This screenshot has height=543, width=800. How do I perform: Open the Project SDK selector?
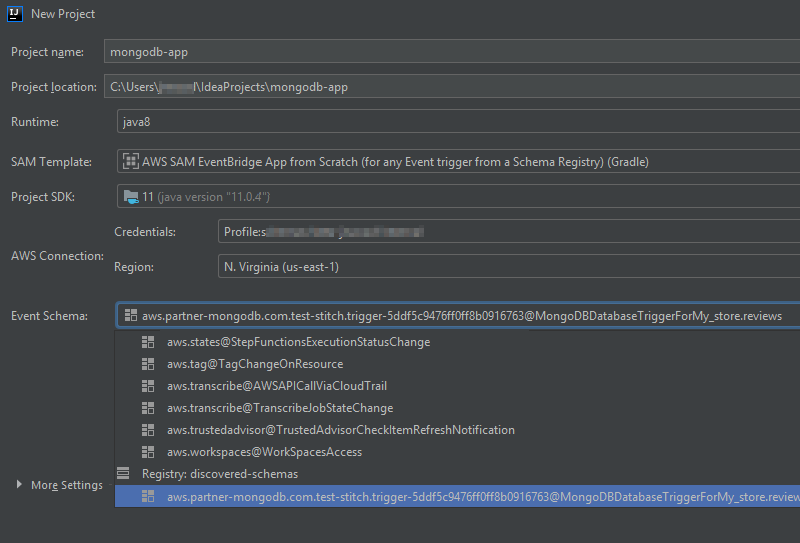tap(458, 196)
